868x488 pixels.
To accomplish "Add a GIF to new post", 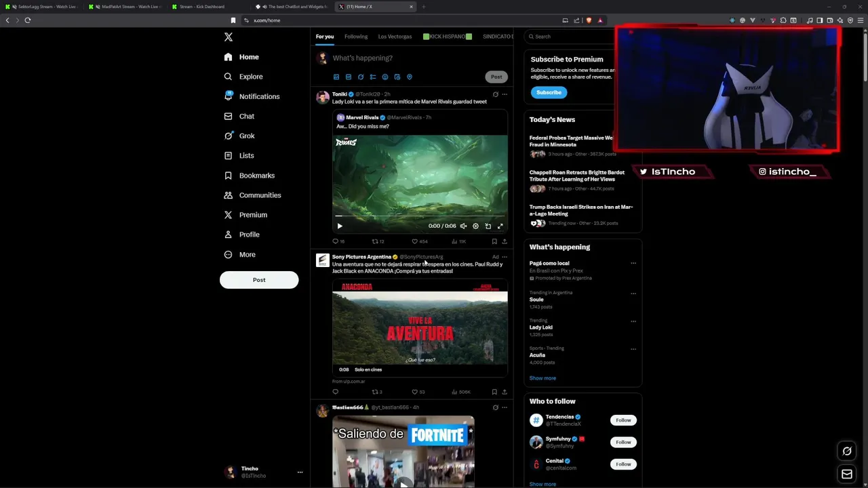I will 349,77.
